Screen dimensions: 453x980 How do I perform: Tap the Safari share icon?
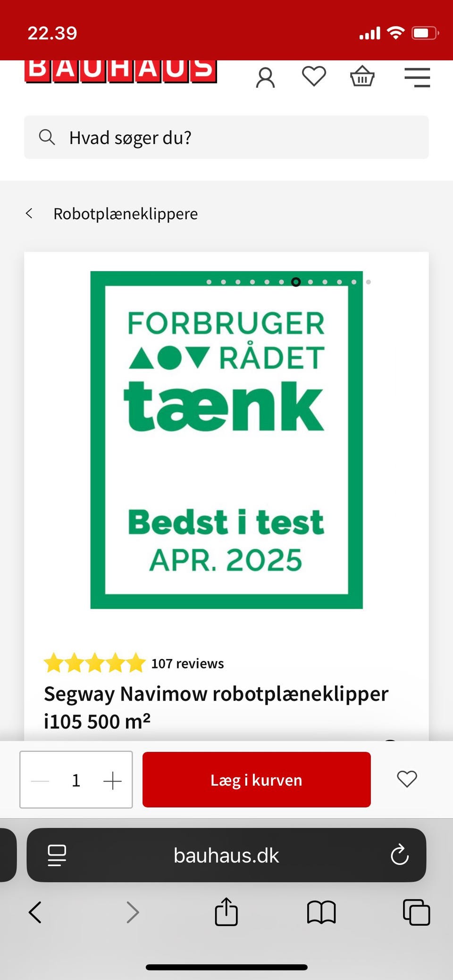226,912
